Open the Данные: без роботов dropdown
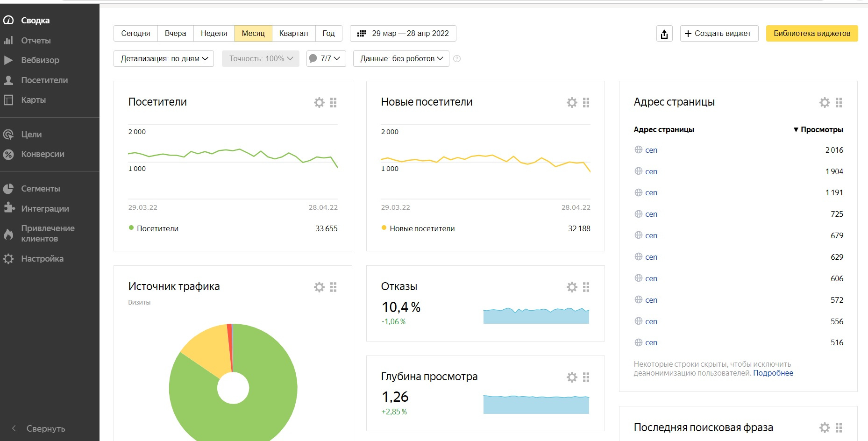The height and width of the screenshot is (441, 868). click(401, 59)
